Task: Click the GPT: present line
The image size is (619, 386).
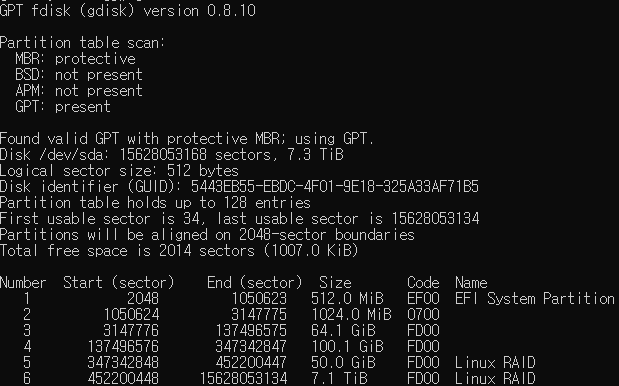Action: [x=63, y=107]
